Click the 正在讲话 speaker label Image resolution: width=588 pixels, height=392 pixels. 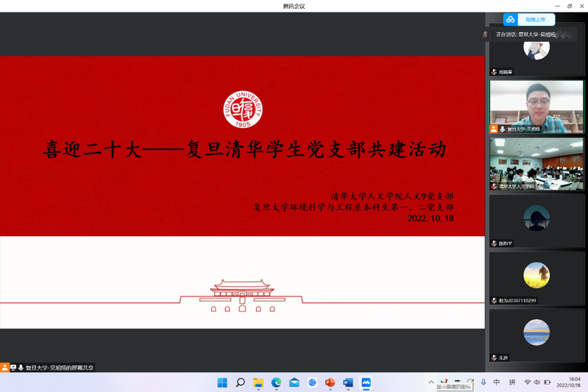[x=524, y=34]
